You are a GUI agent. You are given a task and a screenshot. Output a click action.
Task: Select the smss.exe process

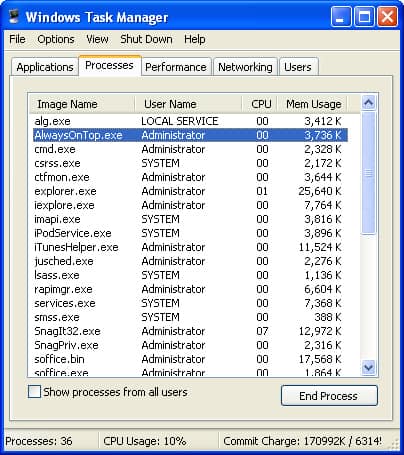[190, 317]
